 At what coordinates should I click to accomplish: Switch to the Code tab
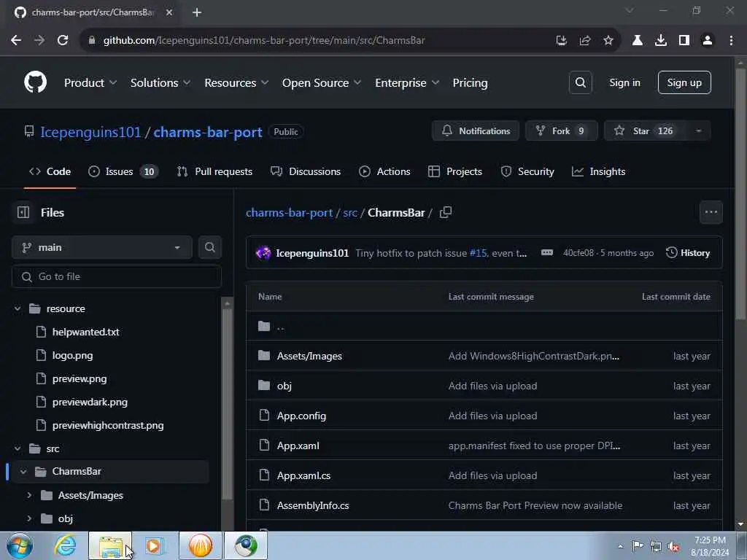click(x=50, y=171)
